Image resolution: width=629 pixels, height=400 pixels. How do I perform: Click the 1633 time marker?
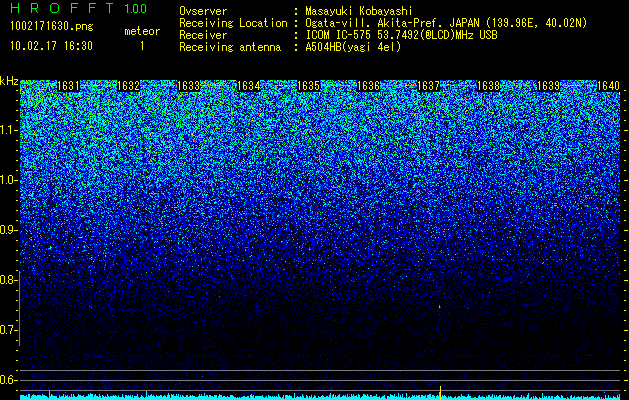[x=189, y=86]
